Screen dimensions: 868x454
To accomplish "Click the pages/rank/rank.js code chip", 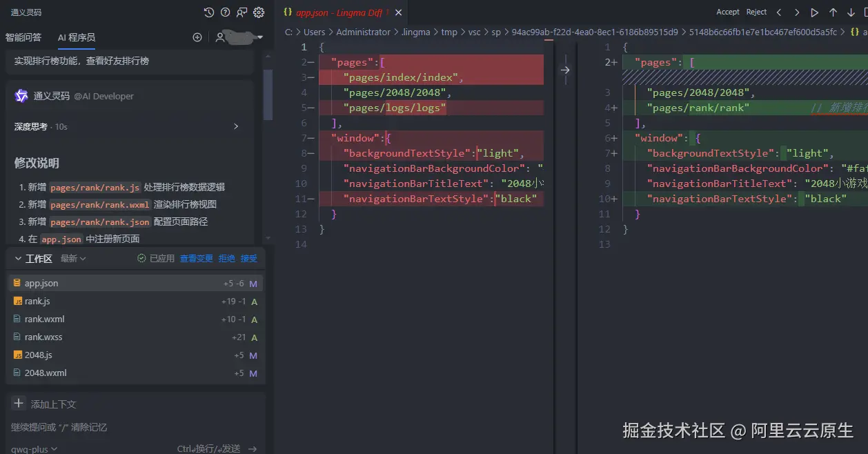I will pyautogui.click(x=95, y=187).
